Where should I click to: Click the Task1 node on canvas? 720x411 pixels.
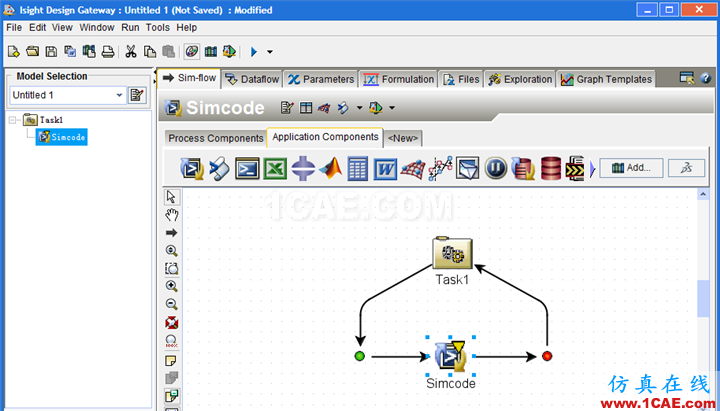tap(452, 253)
